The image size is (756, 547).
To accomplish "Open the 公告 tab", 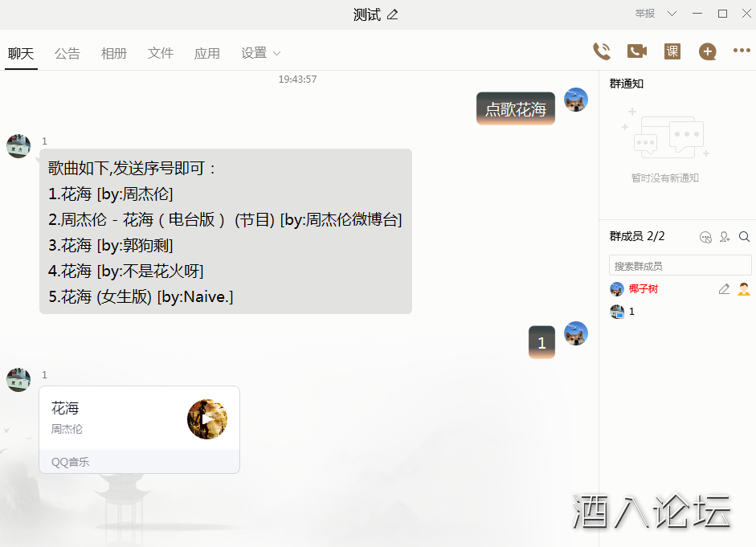I will 67,54.
